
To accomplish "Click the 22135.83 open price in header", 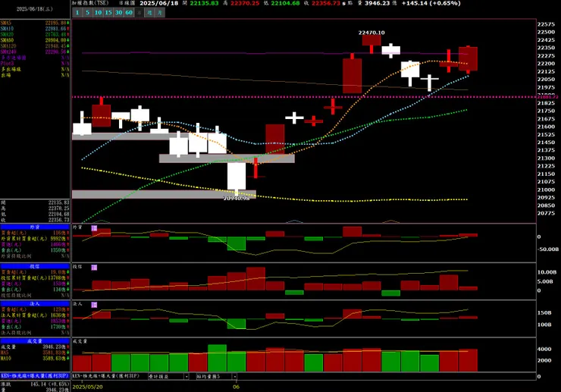I will point(204,3).
